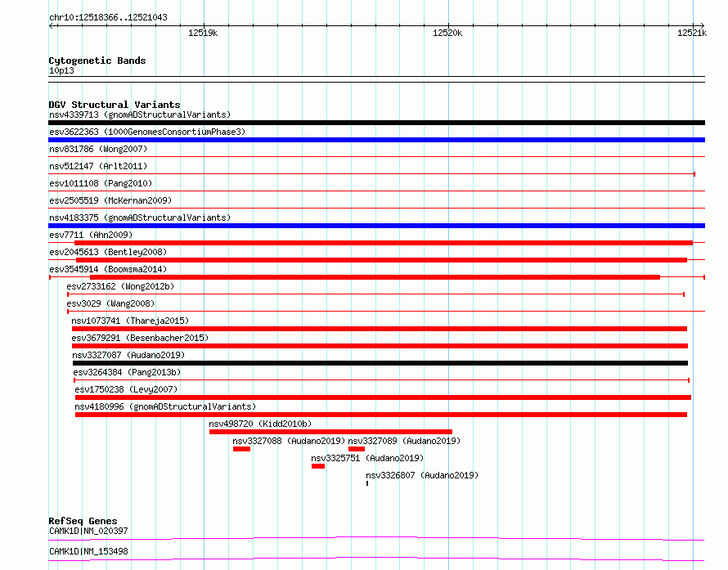This screenshot has width=728, height=570.
Task: Click the small red nsv3325751 bar
Action: [x=318, y=466]
